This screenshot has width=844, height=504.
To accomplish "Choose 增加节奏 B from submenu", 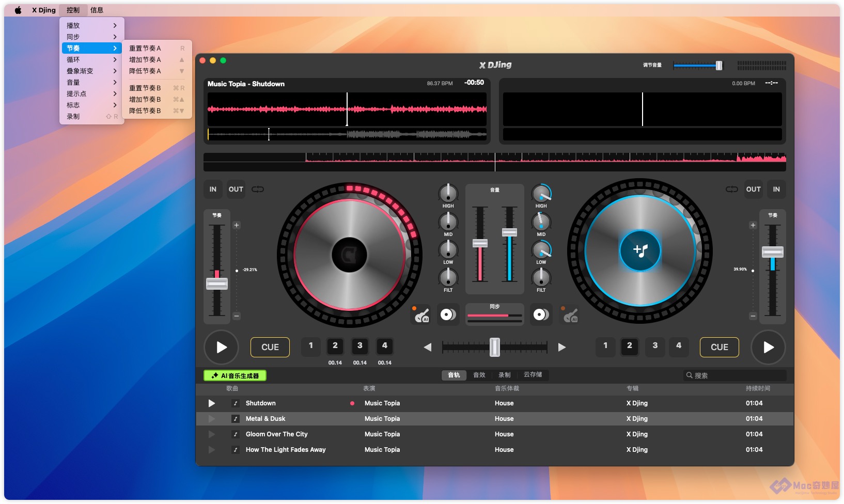I will [158, 99].
